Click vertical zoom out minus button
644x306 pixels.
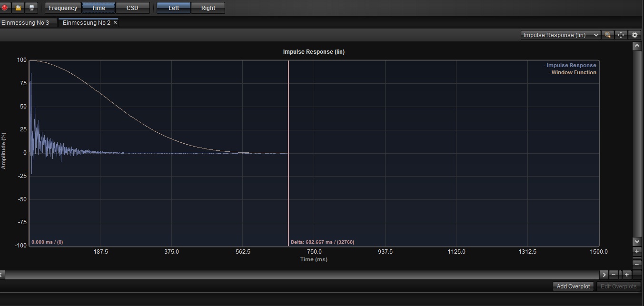coord(637,264)
